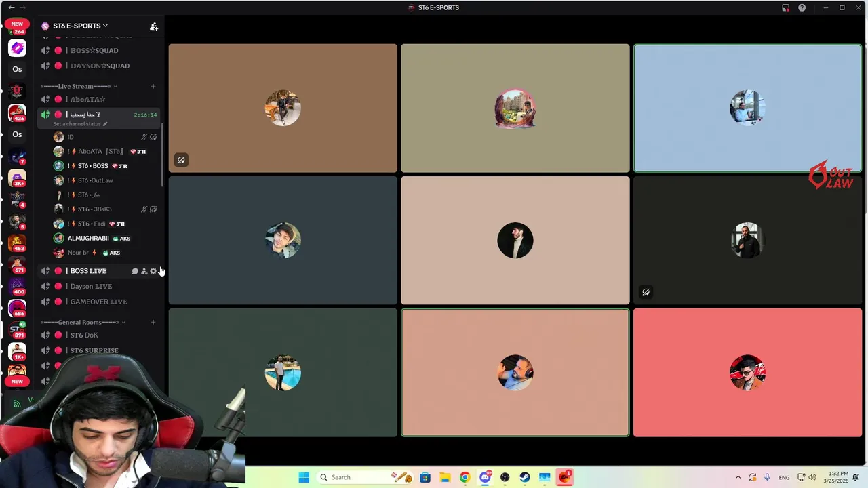Open server with 426 notification badge
Viewport: 868px width, 488px height.
[x=17, y=113]
